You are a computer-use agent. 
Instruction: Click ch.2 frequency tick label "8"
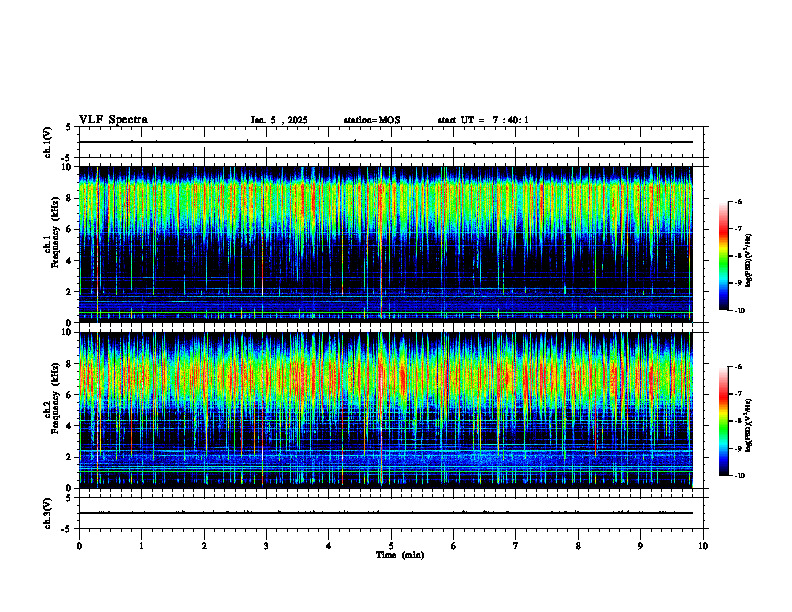[71, 364]
